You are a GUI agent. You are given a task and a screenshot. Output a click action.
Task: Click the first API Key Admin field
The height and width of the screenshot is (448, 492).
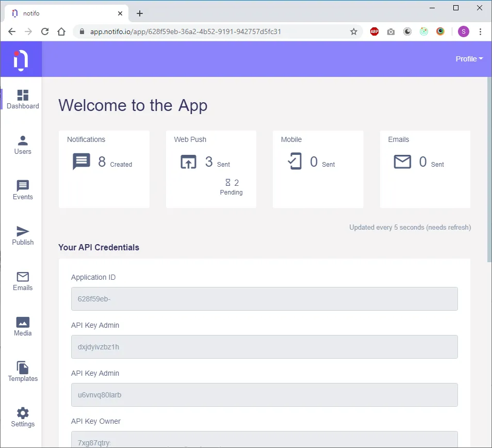point(264,347)
